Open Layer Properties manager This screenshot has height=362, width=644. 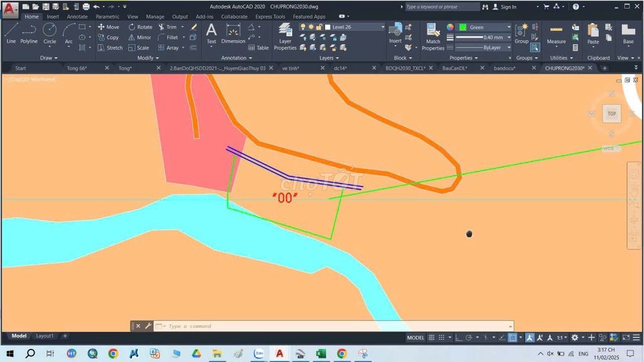285,36
